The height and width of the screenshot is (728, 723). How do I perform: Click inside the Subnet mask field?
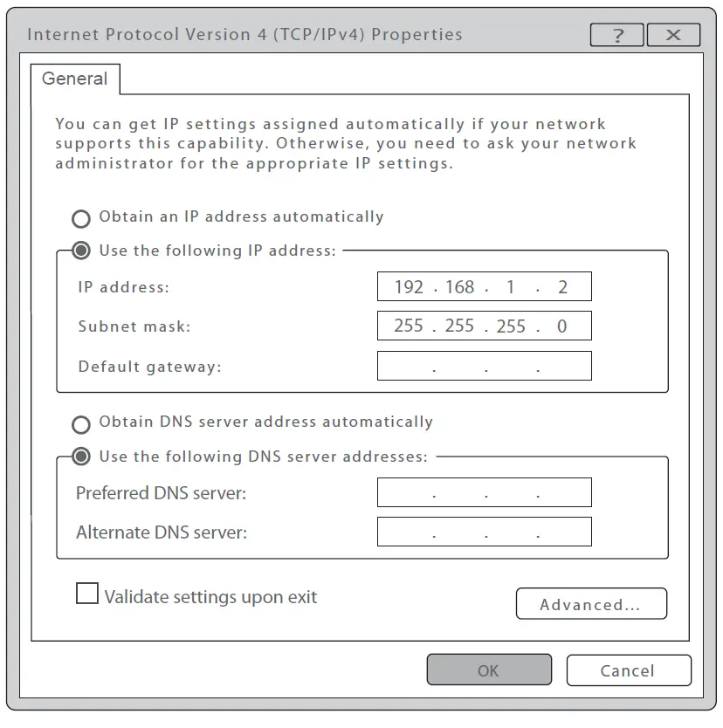[x=484, y=326]
